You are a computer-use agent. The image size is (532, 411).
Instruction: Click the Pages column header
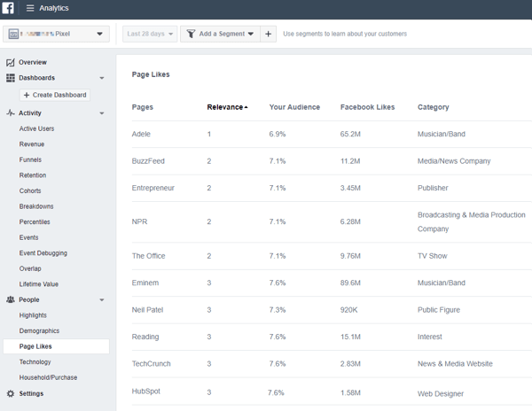[143, 107]
